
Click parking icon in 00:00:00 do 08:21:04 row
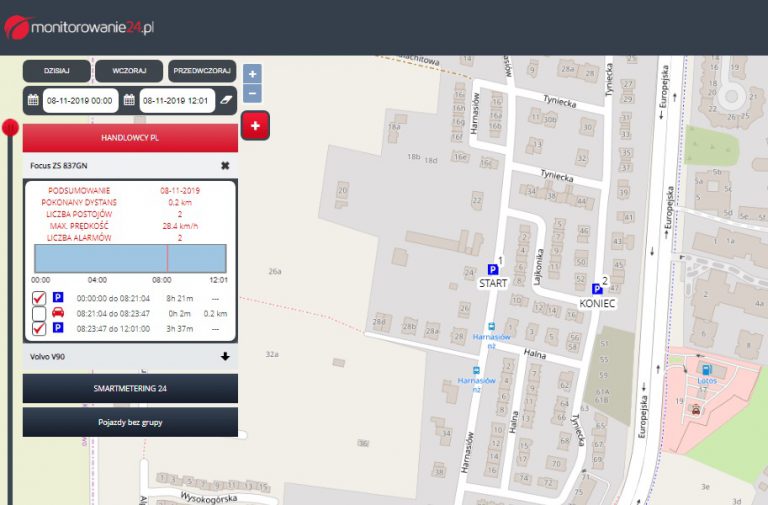click(x=58, y=297)
